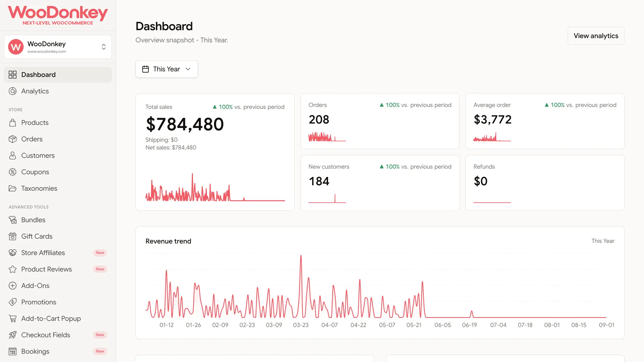Open Store Affiliates
The height and width of the screenshot is (362, 644).
click(x=58, y=253)
